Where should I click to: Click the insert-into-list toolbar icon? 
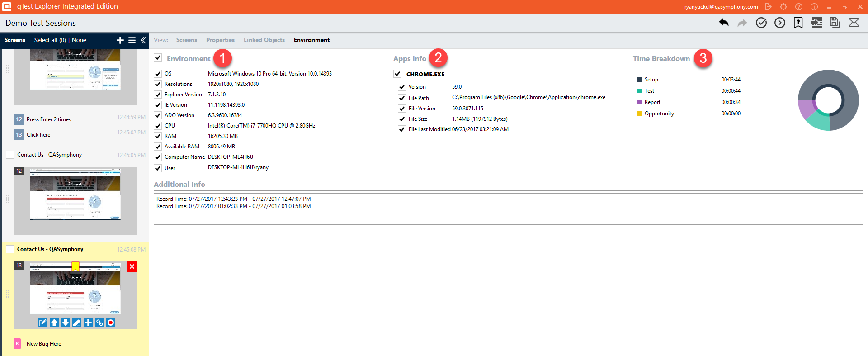[x=816, y=23]
